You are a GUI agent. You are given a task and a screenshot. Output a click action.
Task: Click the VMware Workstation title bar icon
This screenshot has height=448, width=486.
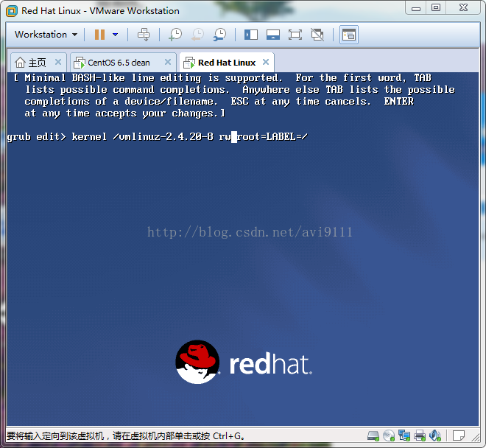pos(12,11)
